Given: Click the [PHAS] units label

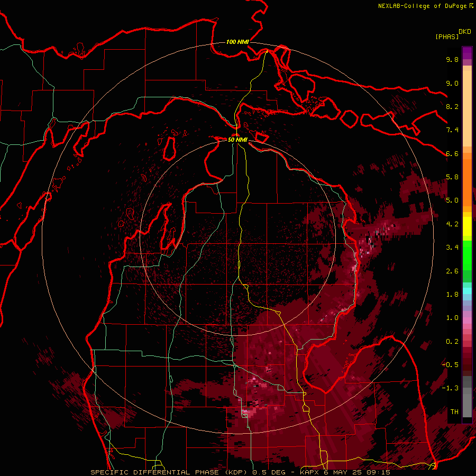Looking at the screenshot, I should 447,36.
